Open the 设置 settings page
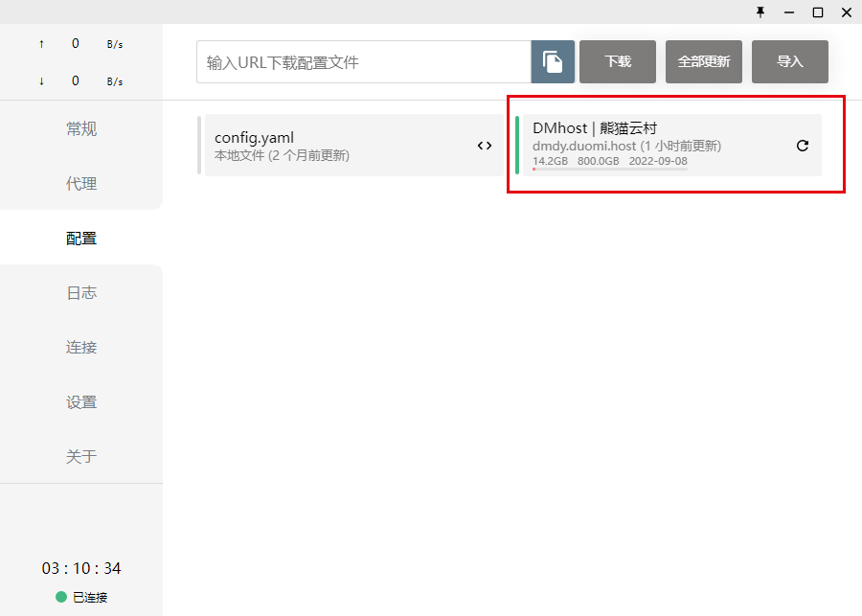The height and width of the screenshot is (616, 862). pyautogui.click(x=81, y=402)
